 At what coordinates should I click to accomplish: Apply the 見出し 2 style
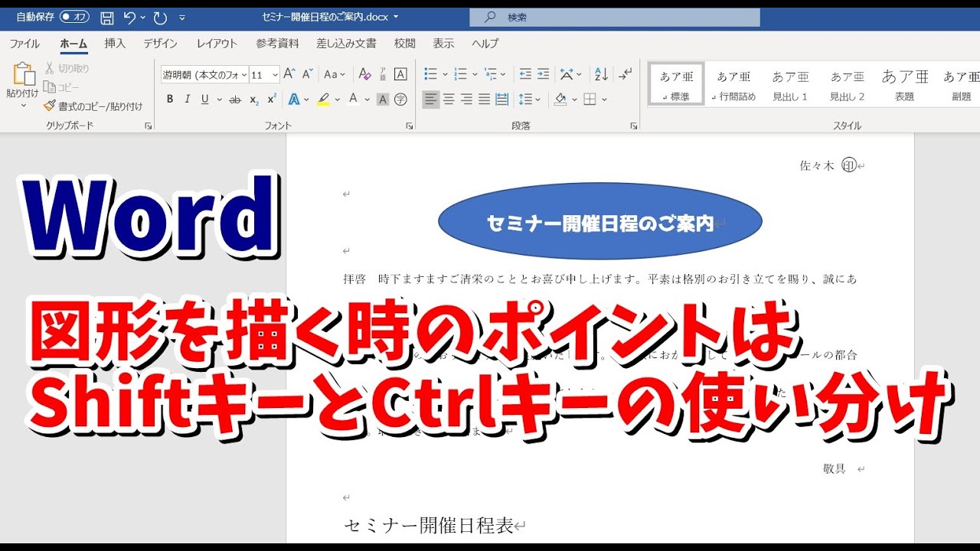[x=848, y=84]
